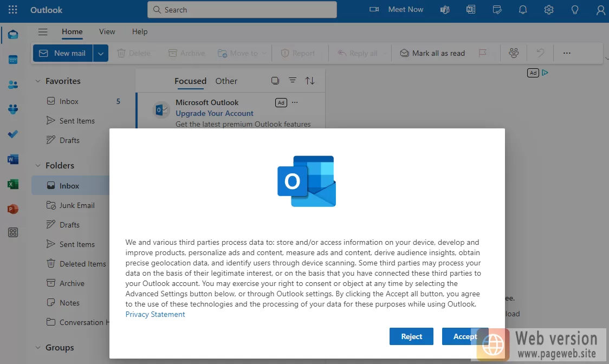Click the Delete toolbar button
This screenshot has height=364, width=609.
(134, 53)
